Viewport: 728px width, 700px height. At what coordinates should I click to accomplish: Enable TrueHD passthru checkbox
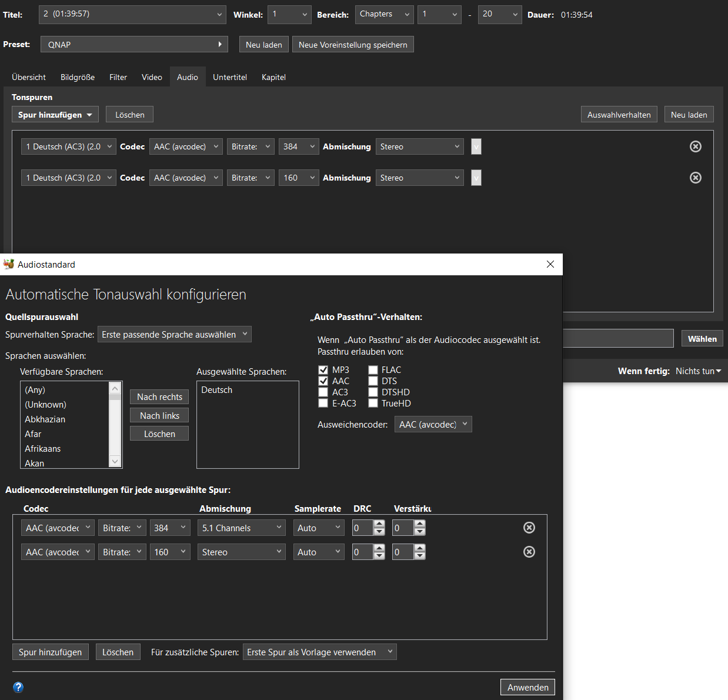click(x=373, y=404)
